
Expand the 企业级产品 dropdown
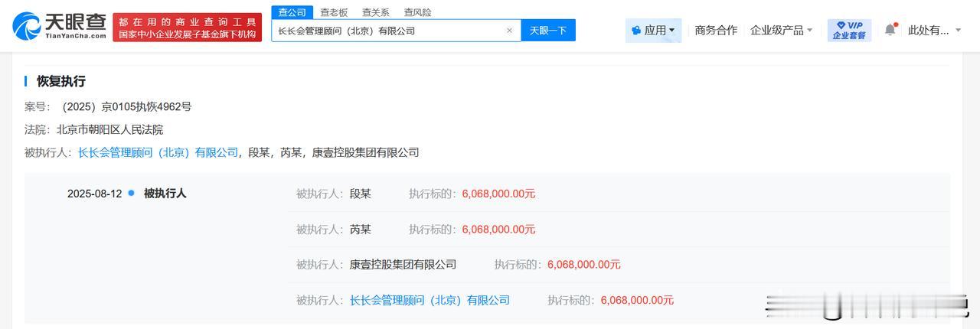(782, 30)
